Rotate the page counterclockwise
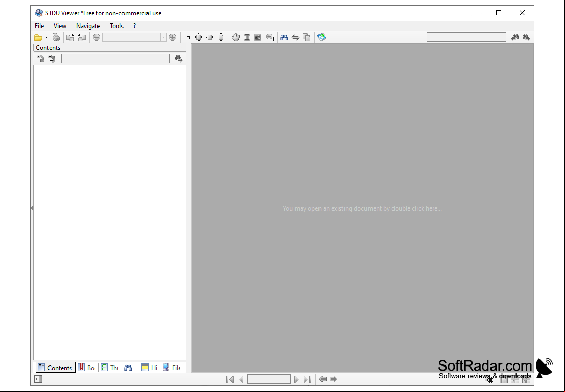Image resolution: width=565 pixels, height=392 pixels. [82, 37]
